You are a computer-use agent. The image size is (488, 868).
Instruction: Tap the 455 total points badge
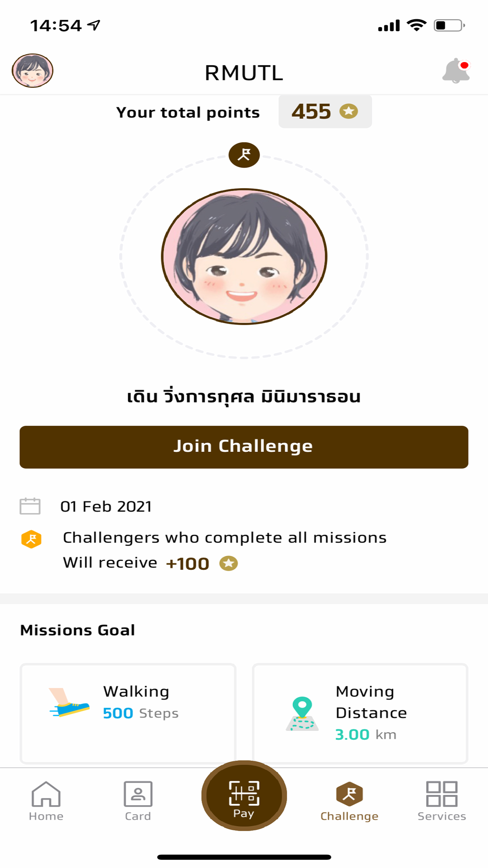(x=325, y=112)
